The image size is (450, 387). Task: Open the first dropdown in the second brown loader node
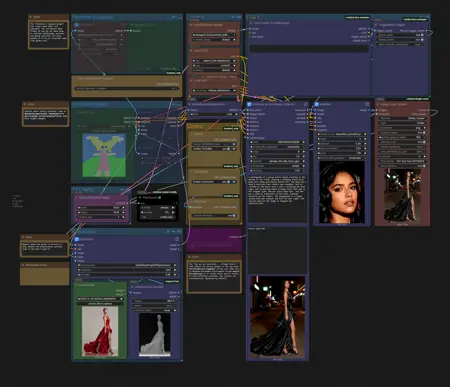(215, 61)
